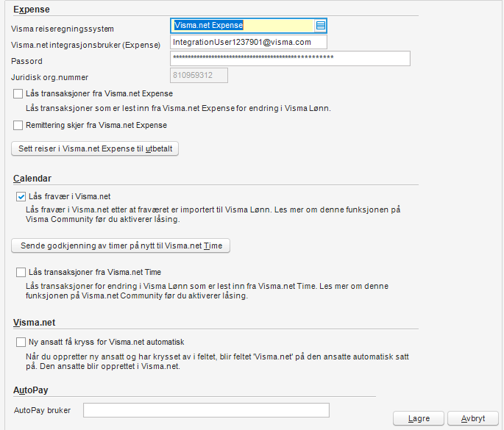This screenshot has height=430, width=504.
Task: Focus the Passord password field
Action: pos(290,59)
